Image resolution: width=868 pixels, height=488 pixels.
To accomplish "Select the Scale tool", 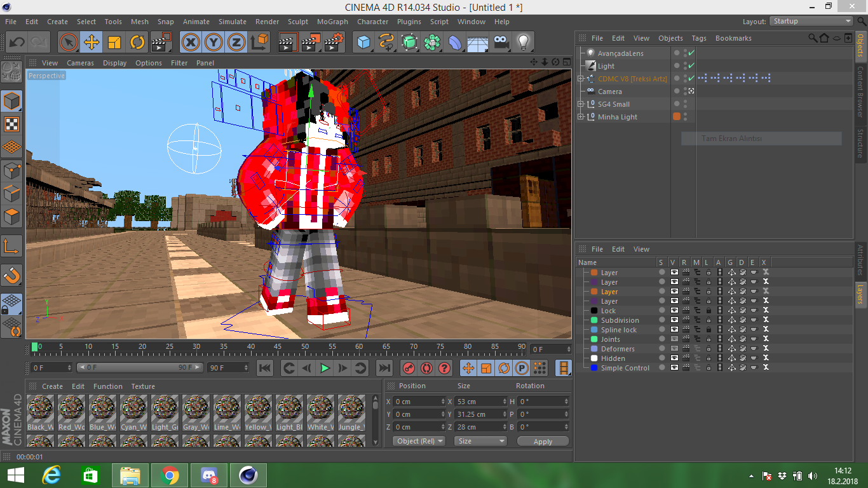I will (x=114, y=43).
